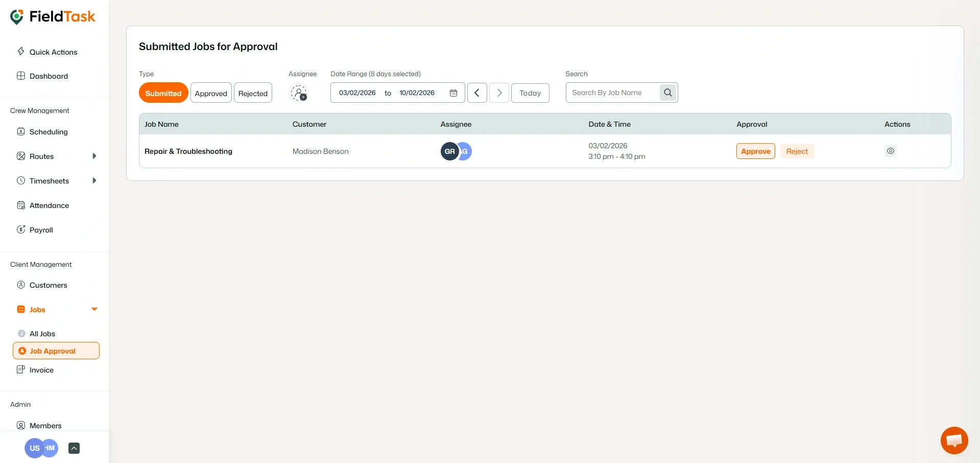Open the assignee filter picker icon

[299, 93]
